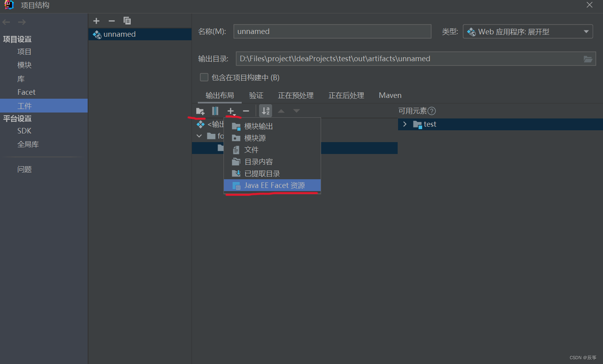
Task: Open 全局库 platform settings
Action: pyautogui.click(x=28, y=144)
